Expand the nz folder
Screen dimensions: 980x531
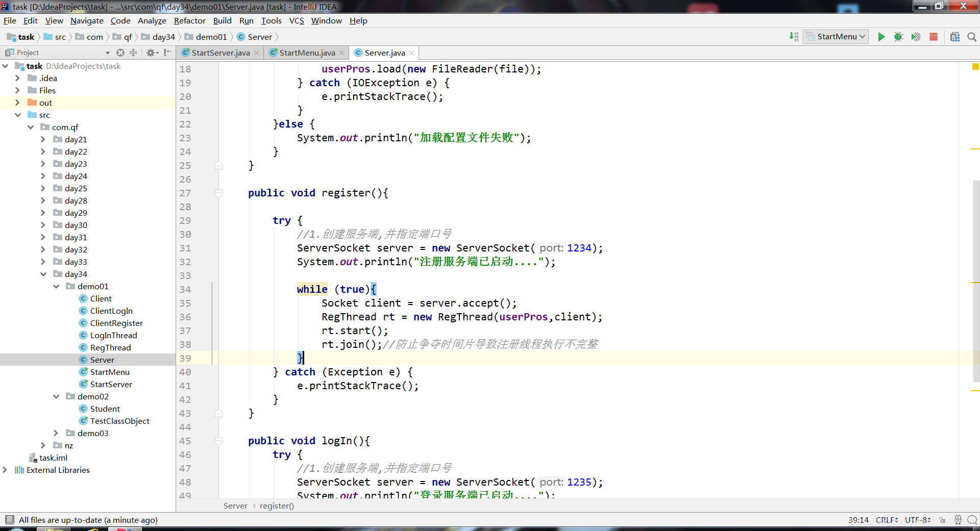click(x=43, y=445)
